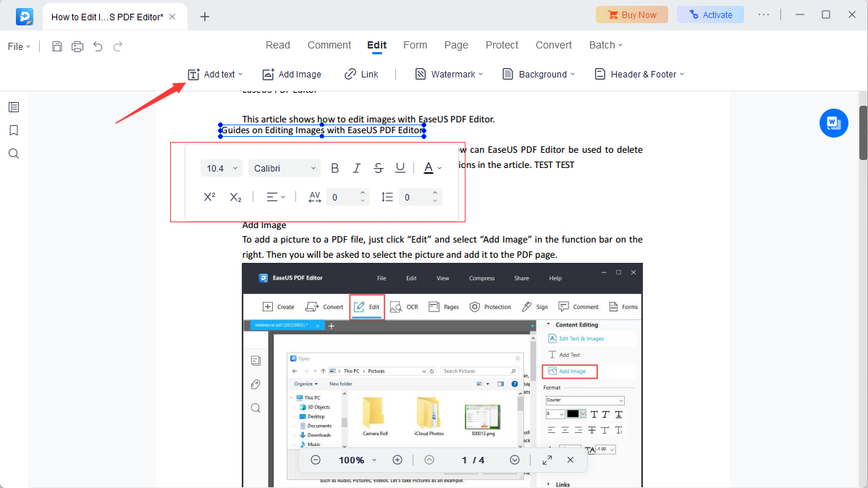Click the Buy Now button
Screen dimensions: 868x488
[631, 15]
